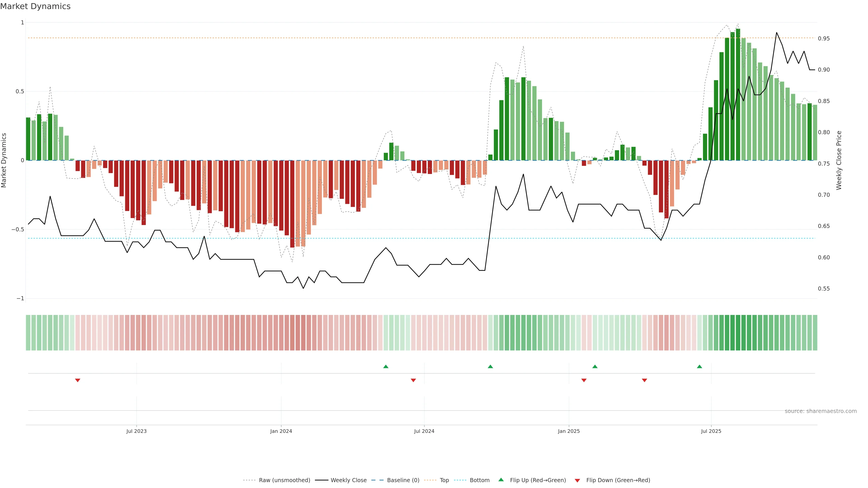Click the first green flip-up triangle marker

click(386, 366)
